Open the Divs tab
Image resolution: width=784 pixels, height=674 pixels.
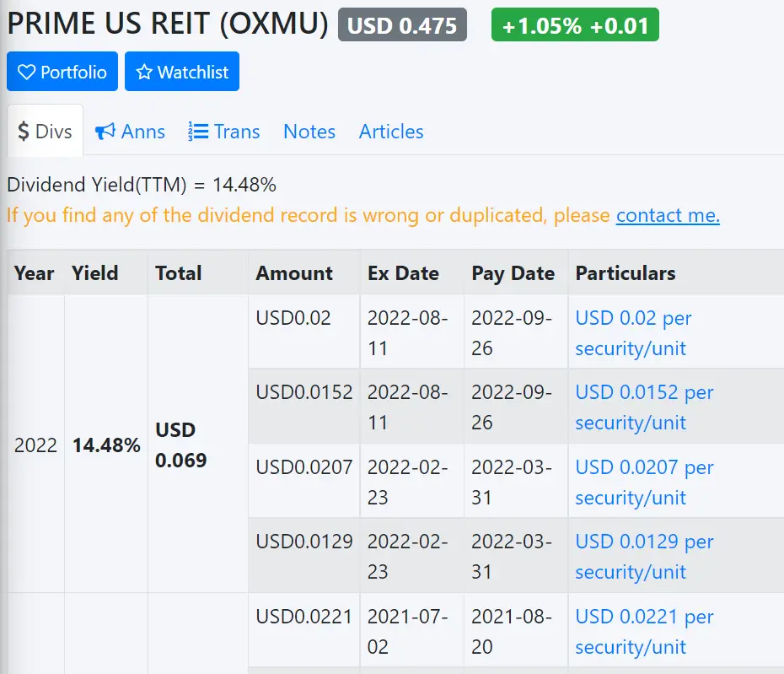tap(45, 131)
